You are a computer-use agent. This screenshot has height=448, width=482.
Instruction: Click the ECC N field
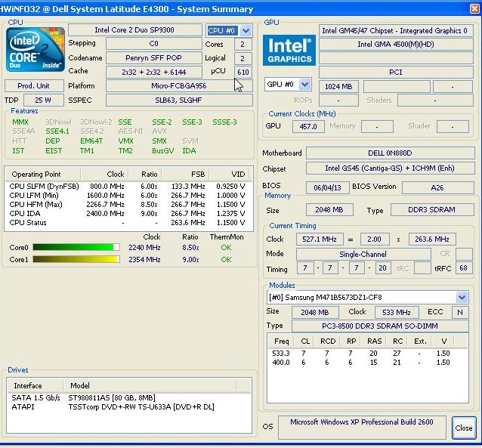(x=460, y=313)
